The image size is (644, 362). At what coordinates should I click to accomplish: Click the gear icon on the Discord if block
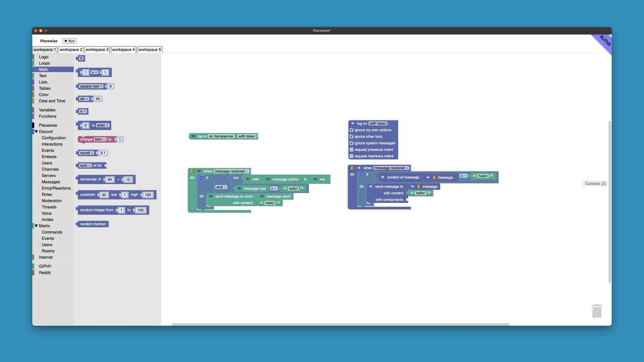coord(362,175)
